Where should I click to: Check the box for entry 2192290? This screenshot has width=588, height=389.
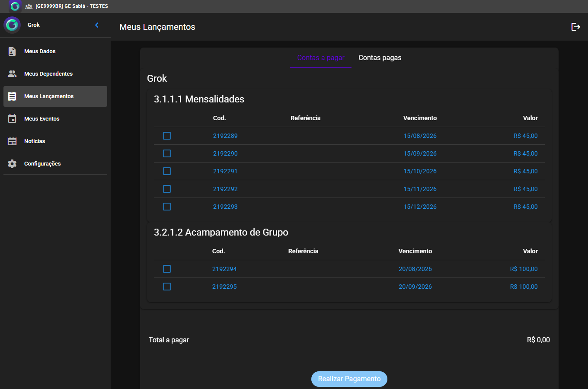[x=167, y=153]
